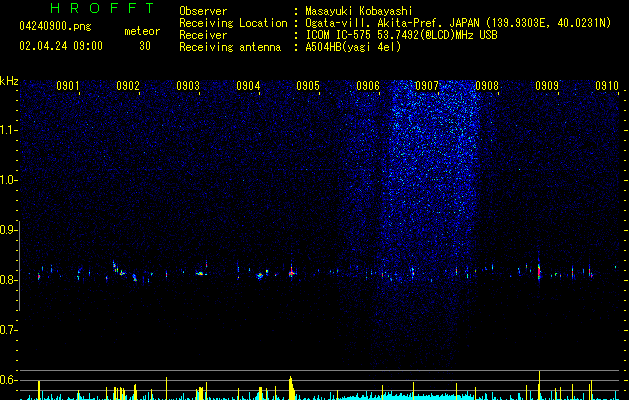Click the tall yellow intensity peak before 0905
The height and width of the screenshot is (400, 629).
coord(291,388)
